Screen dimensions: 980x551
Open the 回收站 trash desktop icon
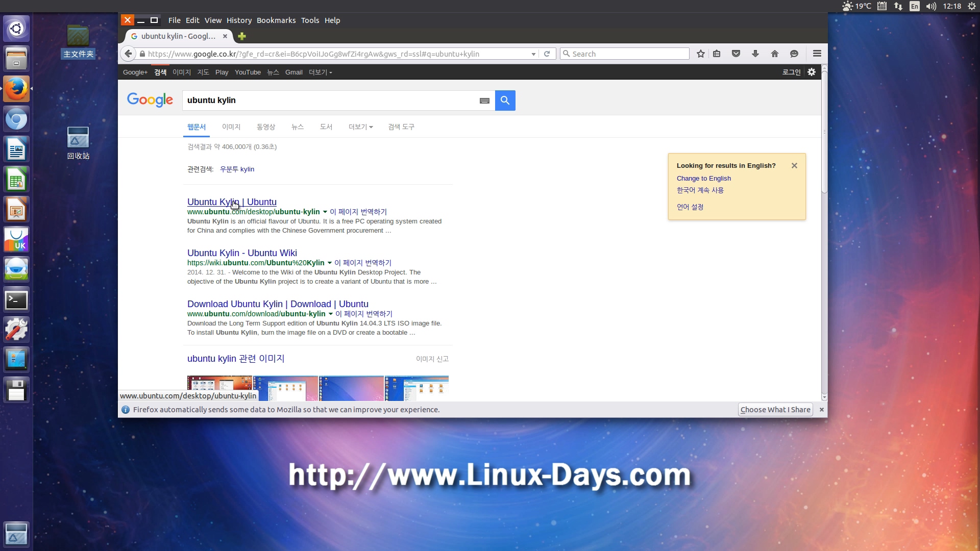click(x=78, y=143)
